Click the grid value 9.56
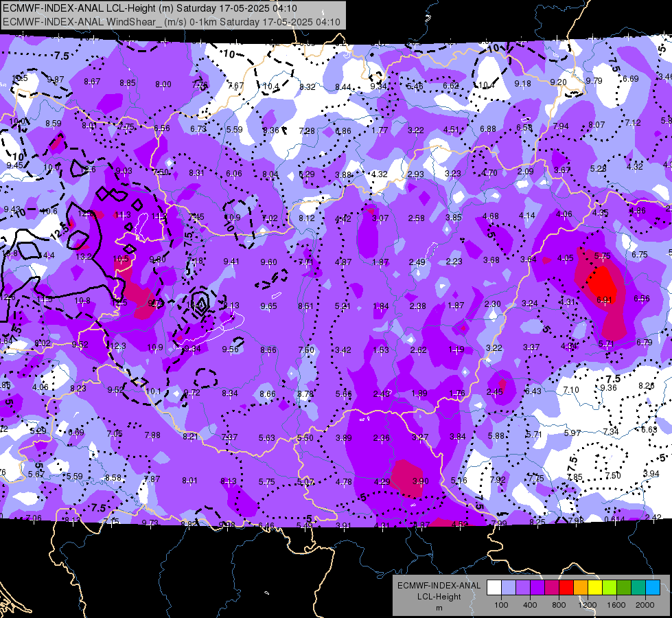672x618 pixels. pyautogui.click(x=231, y=350)
